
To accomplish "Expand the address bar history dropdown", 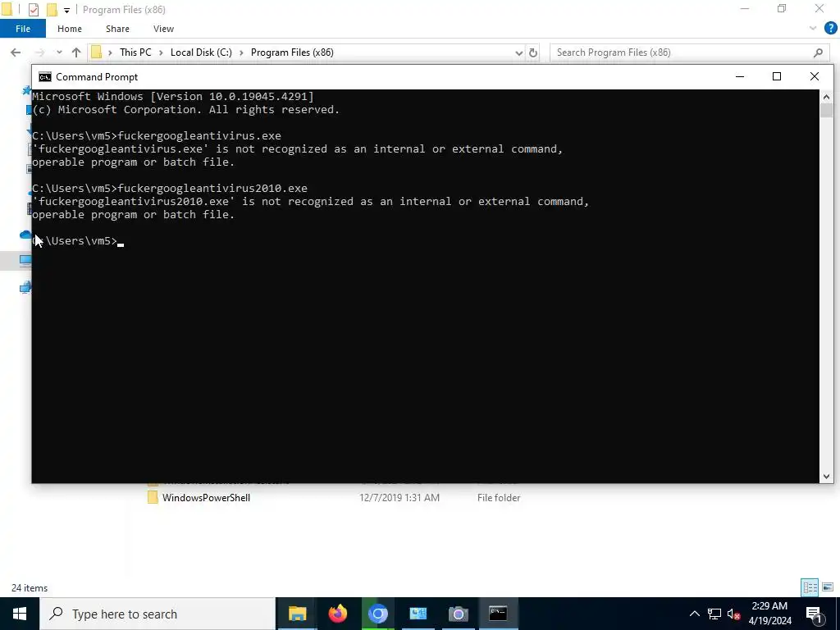I will pos(518,52).
